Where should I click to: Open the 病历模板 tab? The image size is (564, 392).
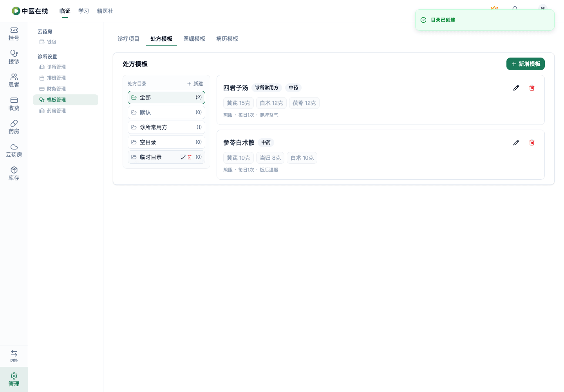(x=227, y=39)
